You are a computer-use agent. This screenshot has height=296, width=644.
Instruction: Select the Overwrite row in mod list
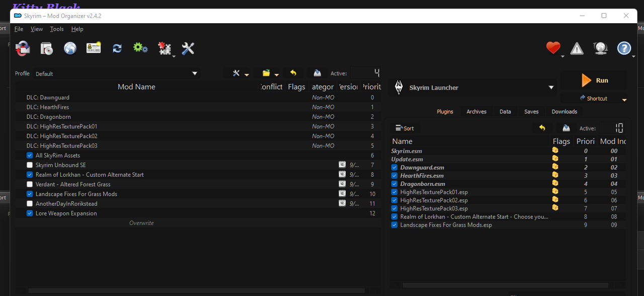point(198,223)
